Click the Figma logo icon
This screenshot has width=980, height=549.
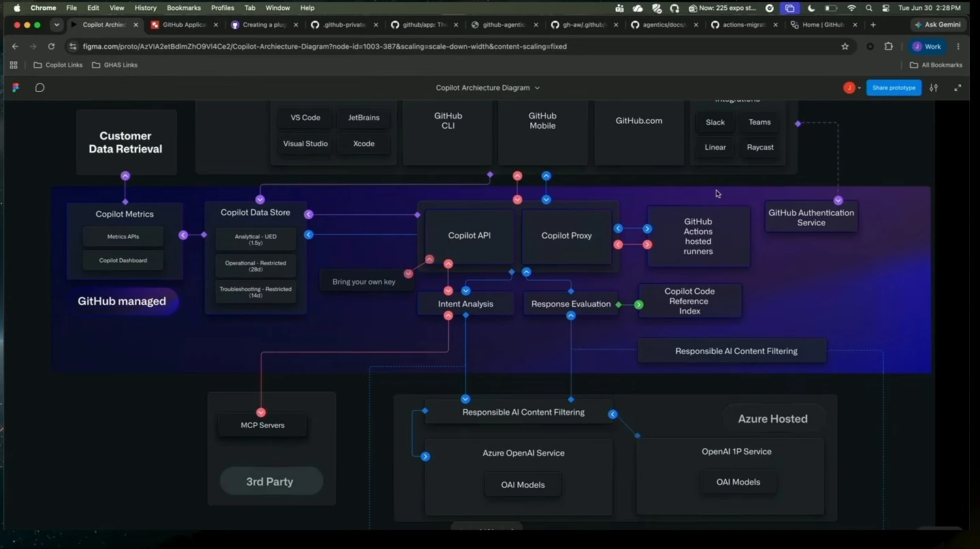coord(16,88)
